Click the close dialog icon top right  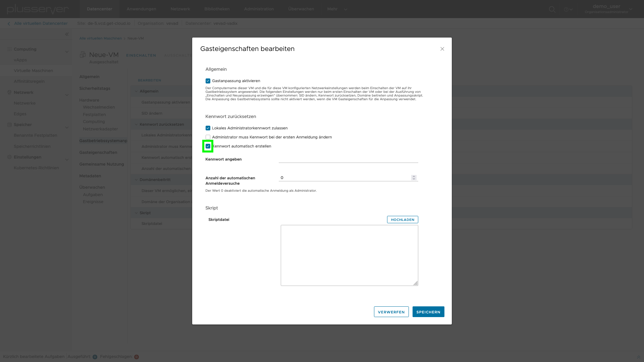(x=442, y=49)
